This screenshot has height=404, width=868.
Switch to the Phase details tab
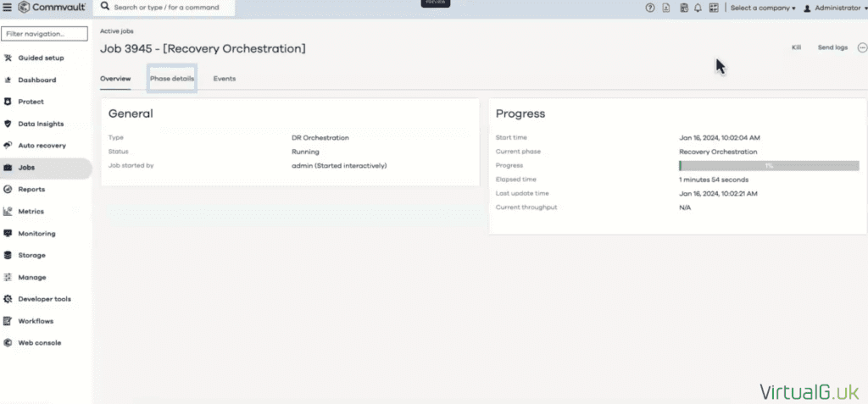172,79
